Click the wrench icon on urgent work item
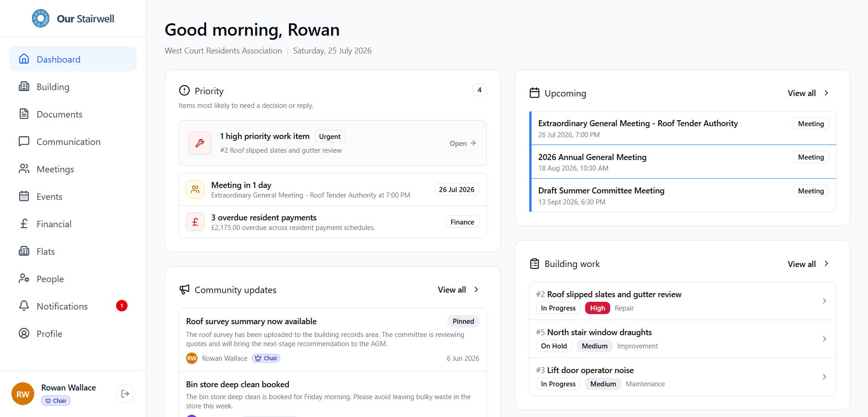 point(200,143)
